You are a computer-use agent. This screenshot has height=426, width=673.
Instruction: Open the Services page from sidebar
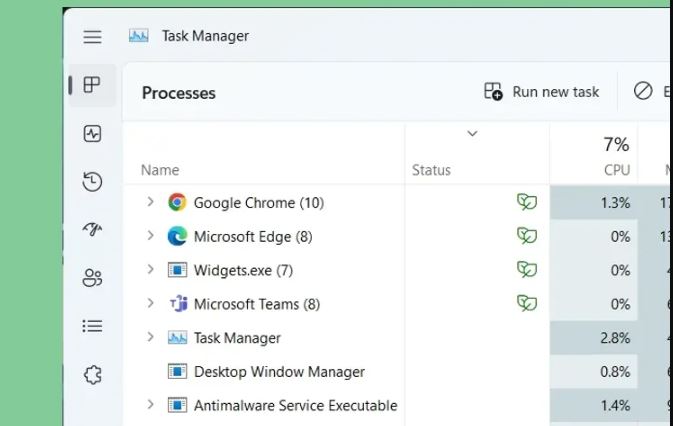[93, 375]
